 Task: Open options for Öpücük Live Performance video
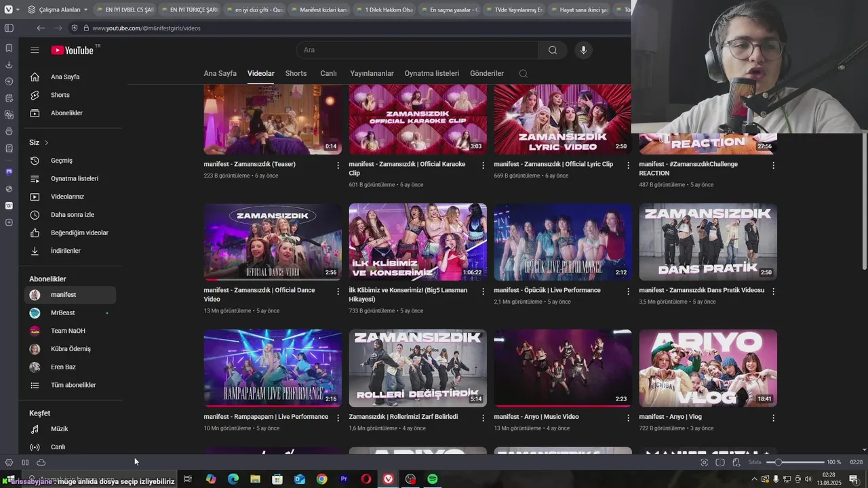click(628, 291)
